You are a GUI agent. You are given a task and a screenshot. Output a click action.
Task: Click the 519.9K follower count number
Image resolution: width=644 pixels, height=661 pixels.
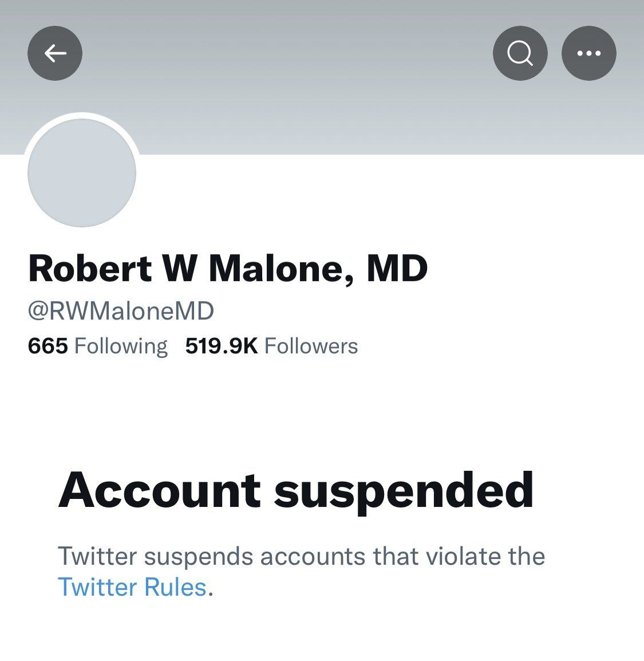click(222, 346)
